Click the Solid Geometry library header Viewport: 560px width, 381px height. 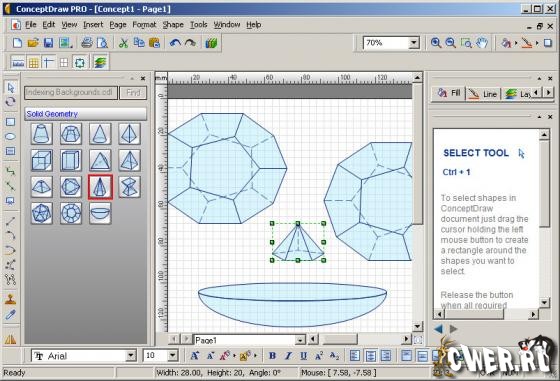point(85,114)
